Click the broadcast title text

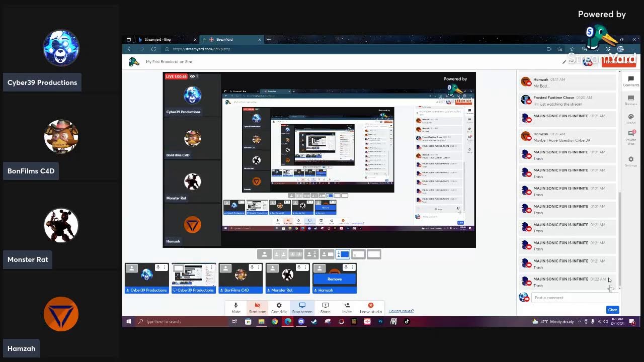click(x=169, y=62)
